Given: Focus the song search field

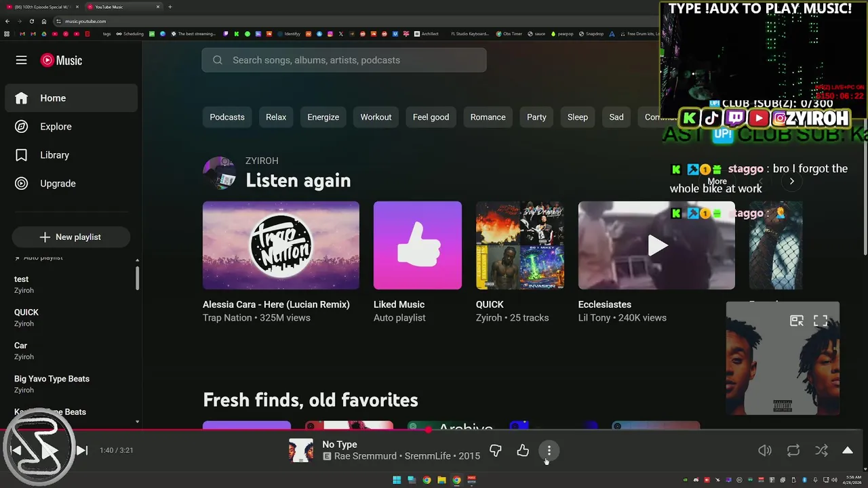Looking at the screenshot, I should 344,60.
